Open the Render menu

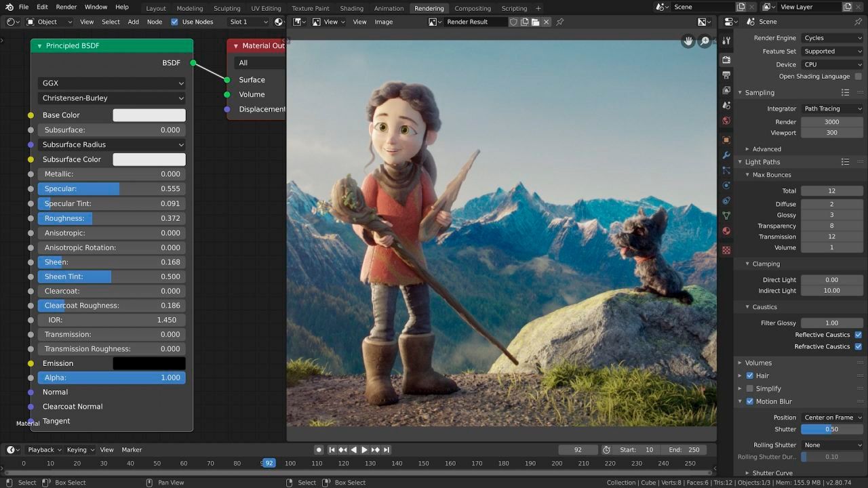coord(66,7)
